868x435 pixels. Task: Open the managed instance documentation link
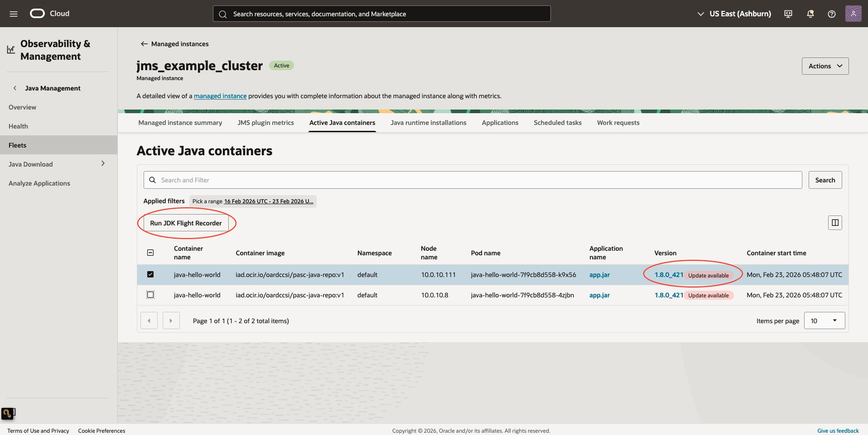point(220,96)
